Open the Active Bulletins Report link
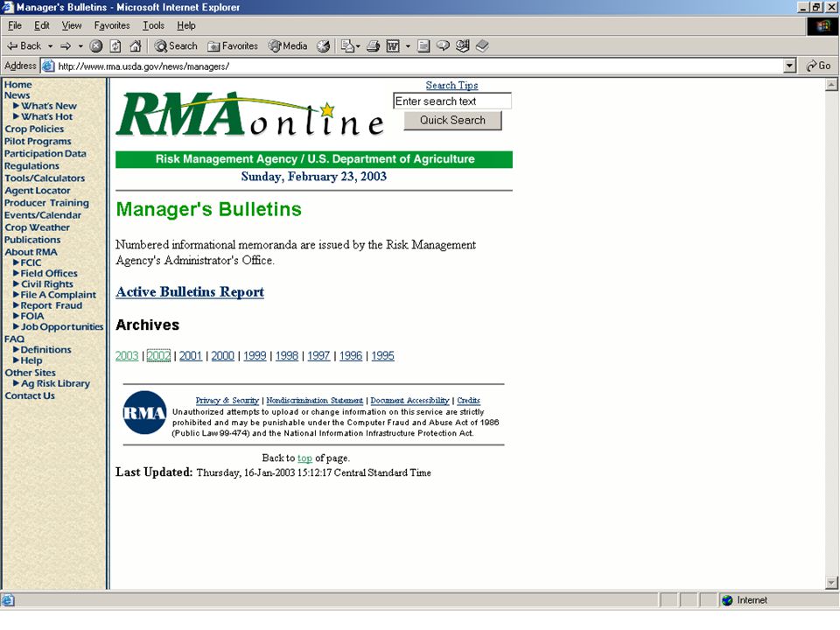The image size is (840, 630). 190,292
